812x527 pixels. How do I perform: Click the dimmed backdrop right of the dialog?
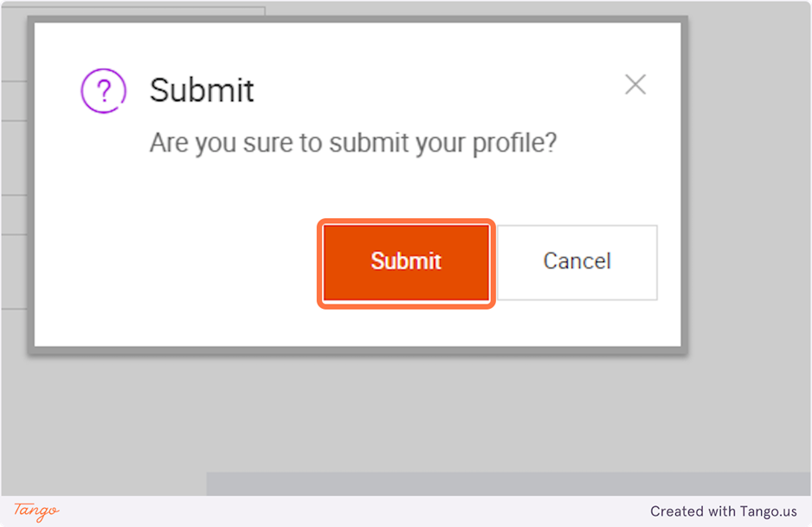pos(749,216)
